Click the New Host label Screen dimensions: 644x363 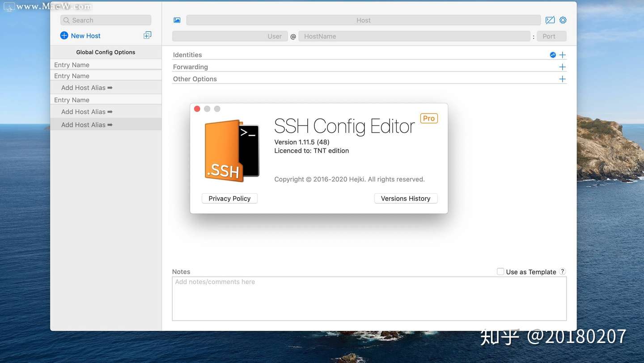85,36
